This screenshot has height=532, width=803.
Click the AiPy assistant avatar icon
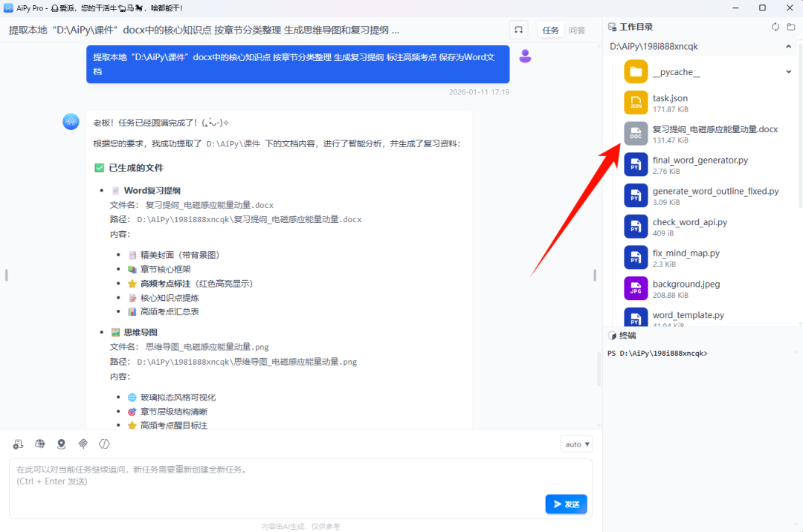[x=71, y=122]
